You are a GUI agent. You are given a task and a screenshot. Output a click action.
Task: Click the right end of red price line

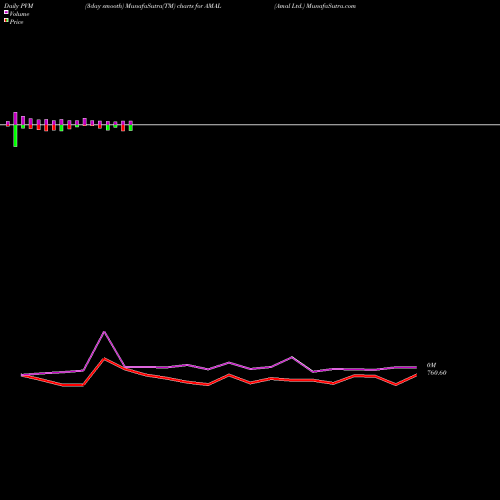click(416, 375)
